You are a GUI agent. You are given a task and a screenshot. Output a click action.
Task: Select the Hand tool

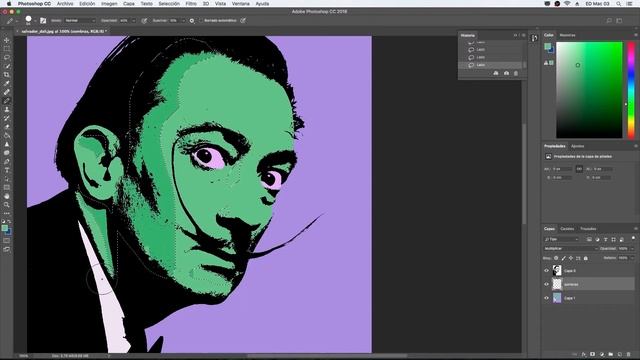(x=7, y=196)
